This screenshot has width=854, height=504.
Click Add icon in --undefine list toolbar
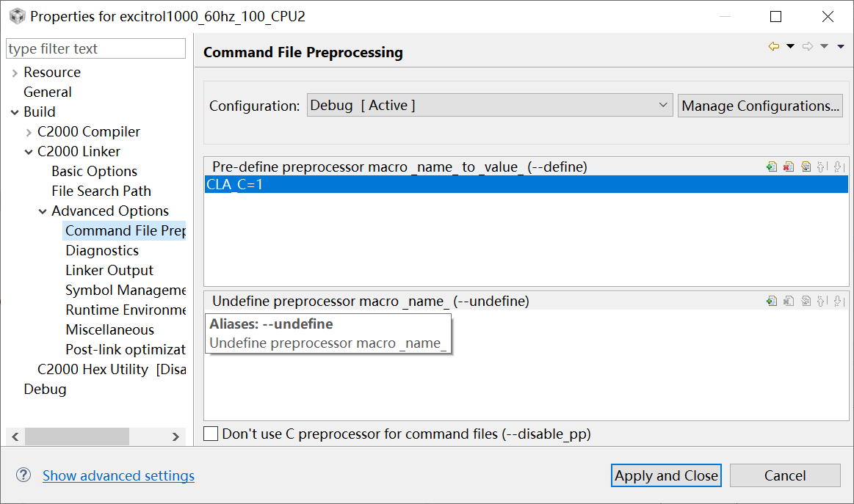pyautogui.click(x=771, y=301)
